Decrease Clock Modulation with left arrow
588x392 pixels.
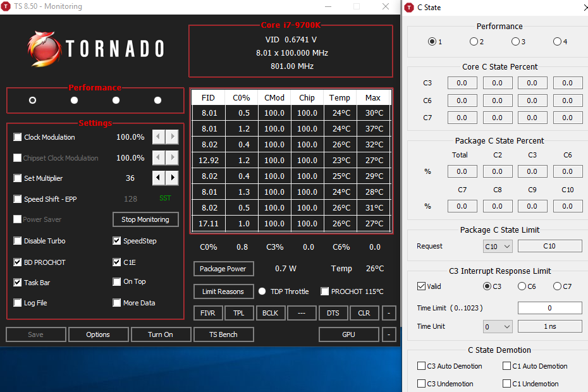pyautogui.click(x=159, y=137)
